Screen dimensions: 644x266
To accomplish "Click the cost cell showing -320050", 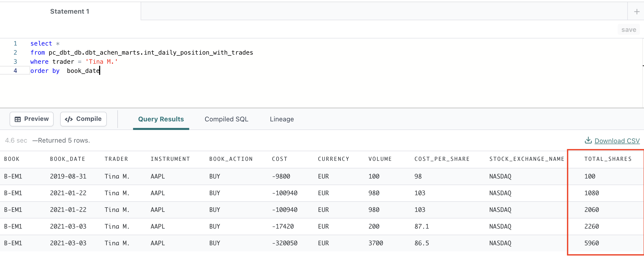I will coord(284,243).
